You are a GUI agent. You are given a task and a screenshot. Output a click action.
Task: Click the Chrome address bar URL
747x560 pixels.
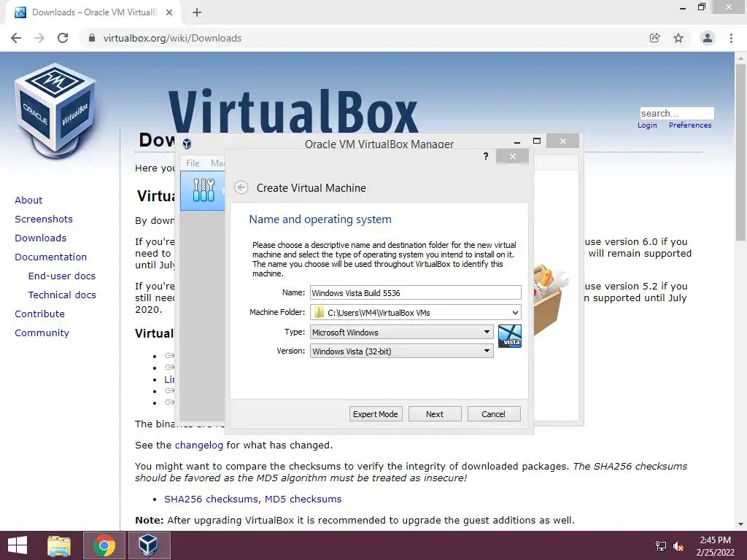click(172, 38)
